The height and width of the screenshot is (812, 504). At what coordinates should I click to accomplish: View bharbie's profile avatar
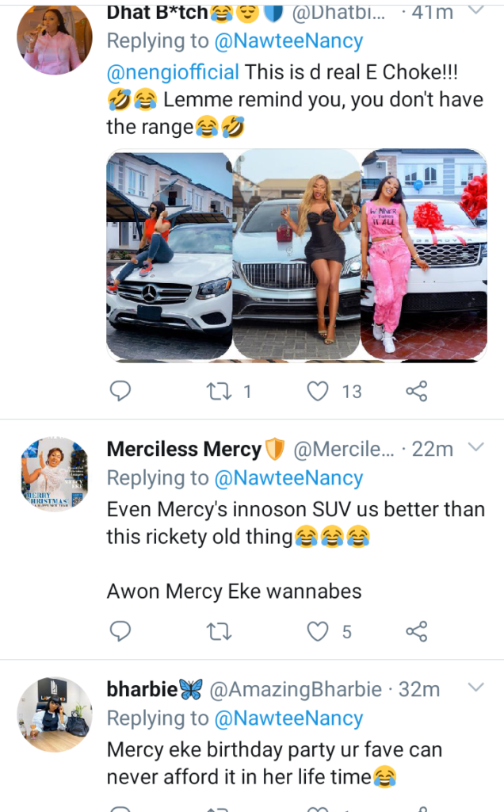[54, 714]
